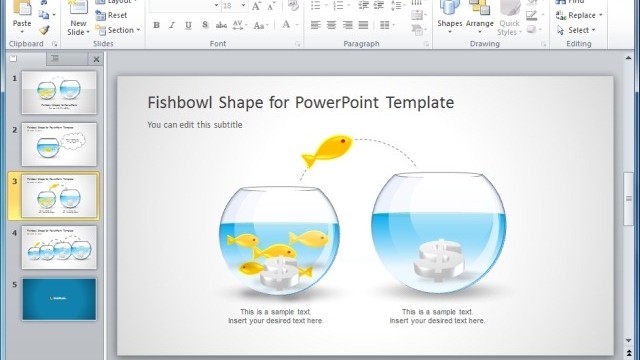Click sample text under the left fishbowl
Viewport: 640px width, 360px height.
[x=276, y=316]
